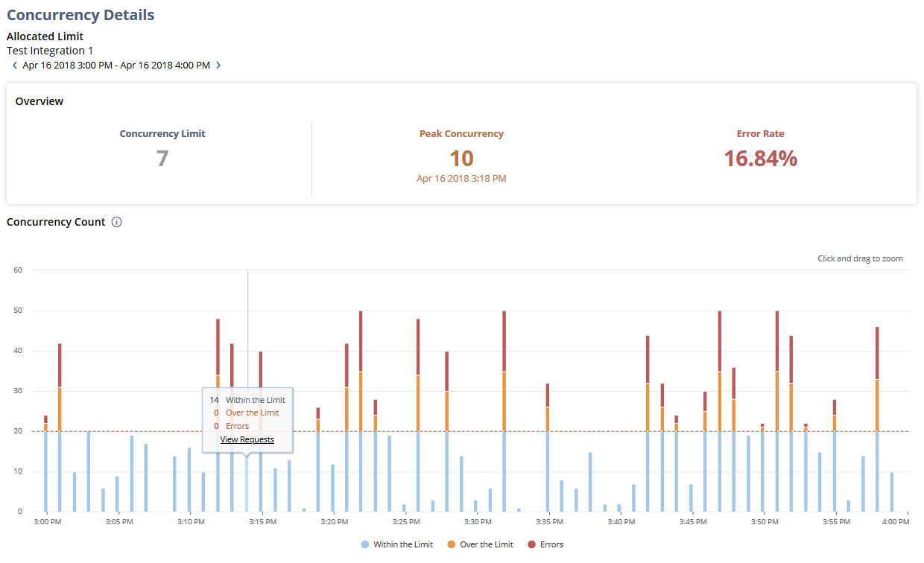
Task: Click tooltip row 14 Within the Limit
Action: [x=247, y=400]
